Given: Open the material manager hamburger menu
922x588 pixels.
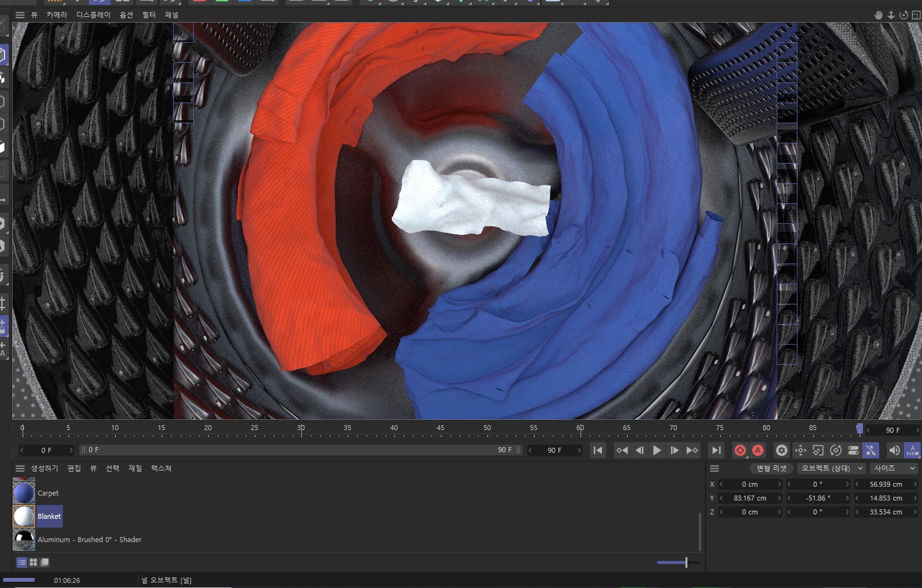Looking at the screenshot, I should (x=20, y=469).
